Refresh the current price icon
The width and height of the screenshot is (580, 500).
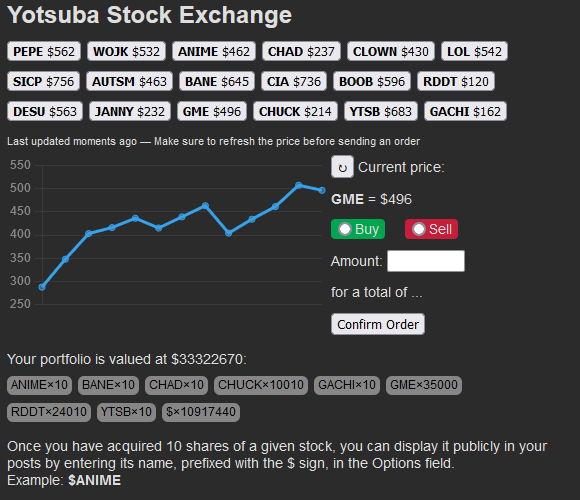pos(342,167)
